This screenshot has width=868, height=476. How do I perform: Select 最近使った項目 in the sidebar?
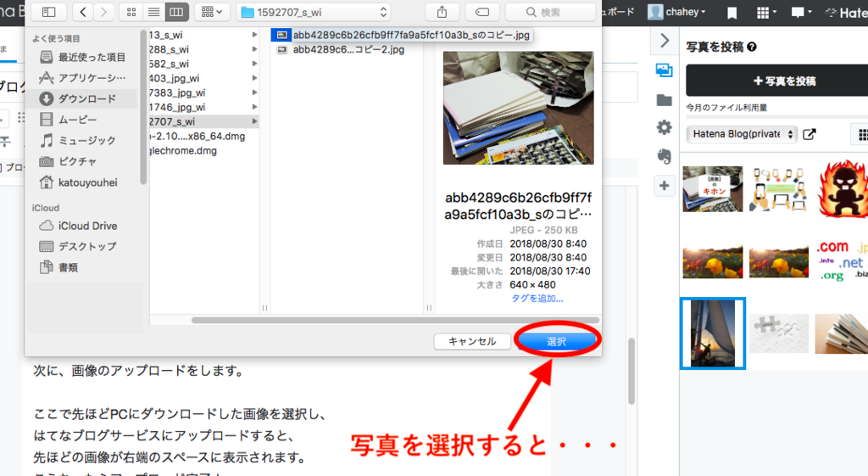(x=83, y=57)
